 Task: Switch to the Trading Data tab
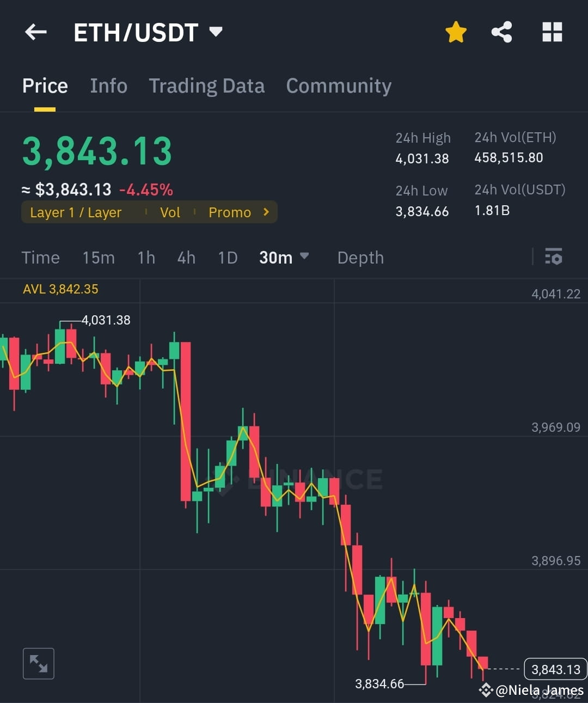coord(206,85)
